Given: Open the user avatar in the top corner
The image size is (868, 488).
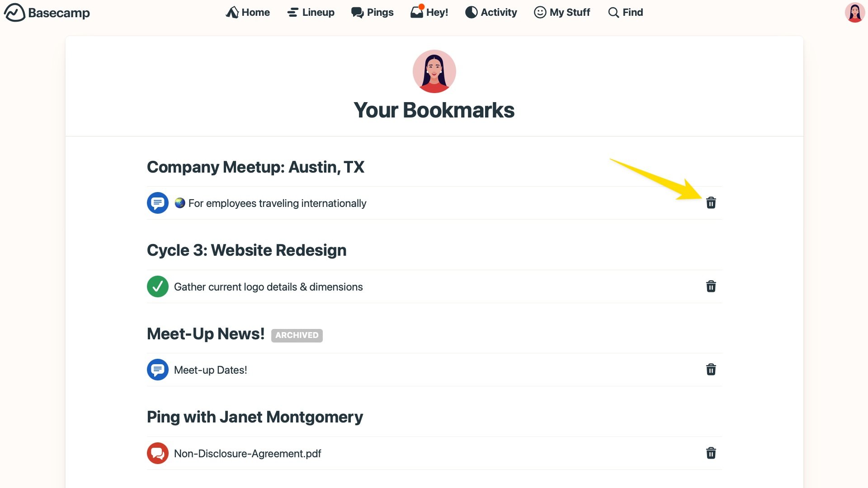Looking at the screenshot, I should coord(854,13).
